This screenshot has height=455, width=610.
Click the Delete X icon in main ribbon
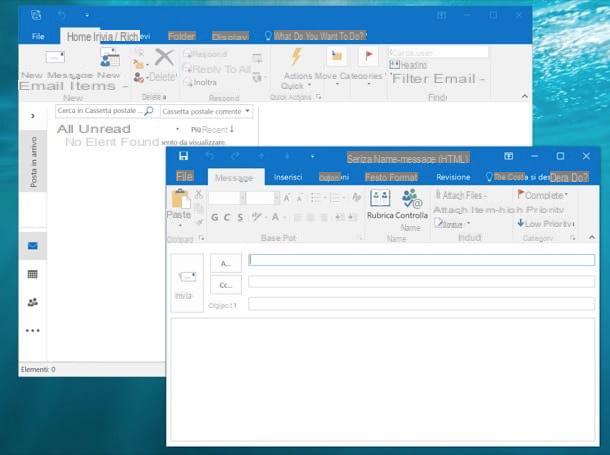(x=164, y=57)
